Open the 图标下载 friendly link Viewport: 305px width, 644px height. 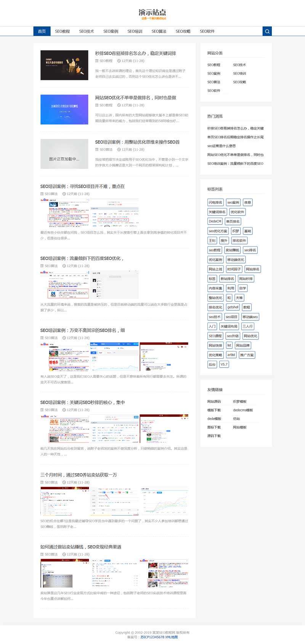click(214, 427)
